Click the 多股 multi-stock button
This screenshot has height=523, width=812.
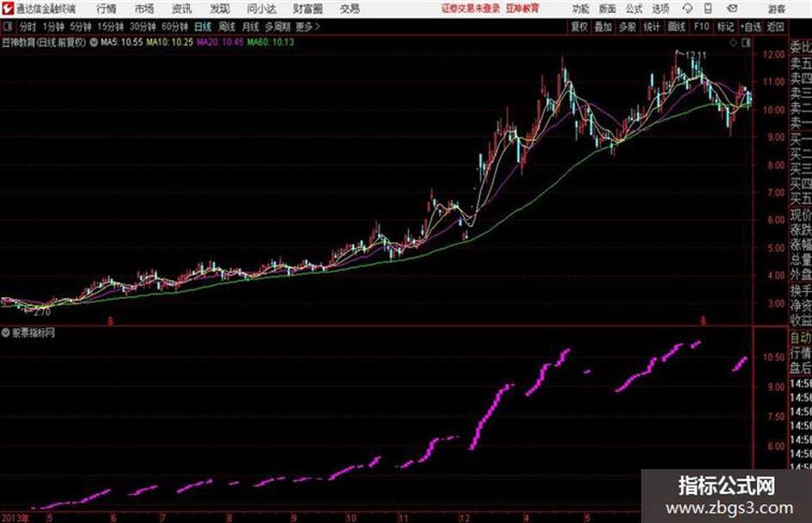click(627, 27)
